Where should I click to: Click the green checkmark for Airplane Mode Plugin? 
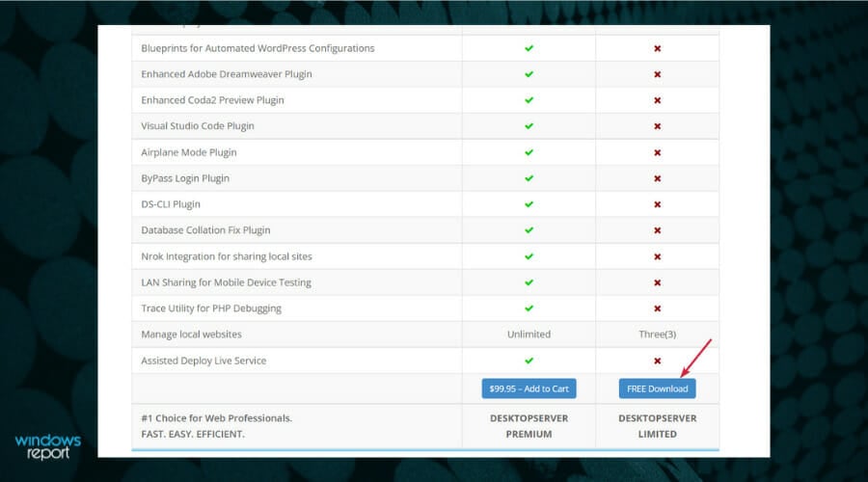(x=529, y=152)
